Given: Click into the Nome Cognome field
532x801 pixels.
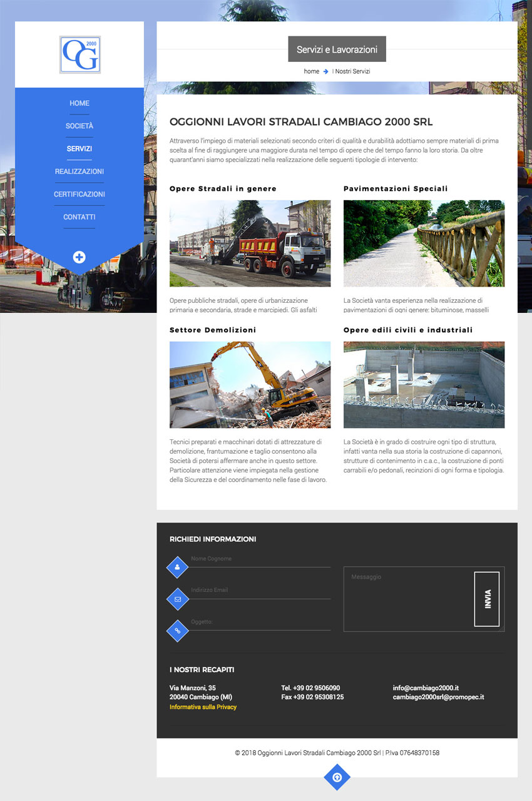Looking at the screenshot, I should (260, 559).
